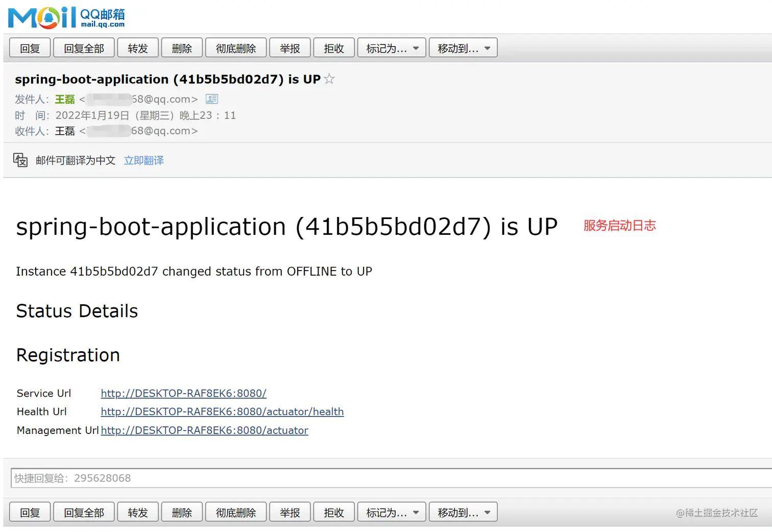Click the translate icon beside the translation notice
The height and width of the screenshot is (532, 772).
[x=20, y=160]
